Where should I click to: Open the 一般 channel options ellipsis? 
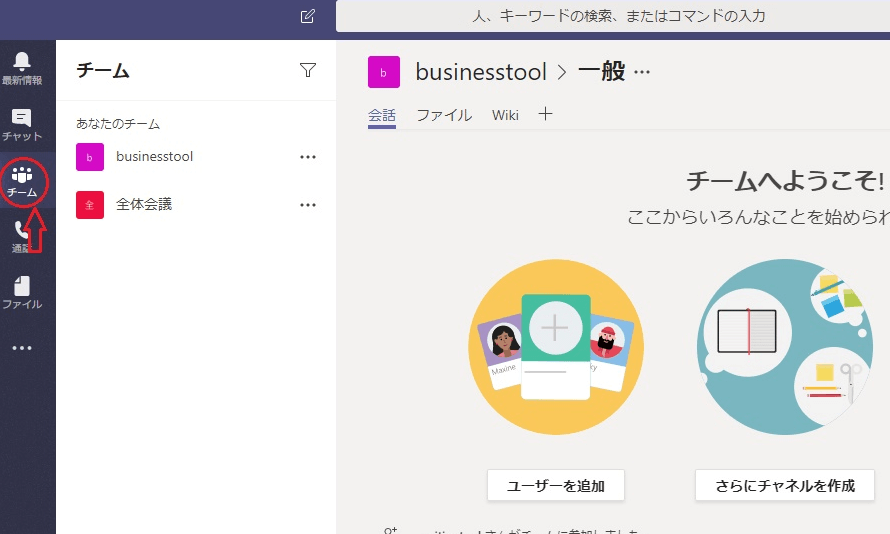click(x=642, y=72)
